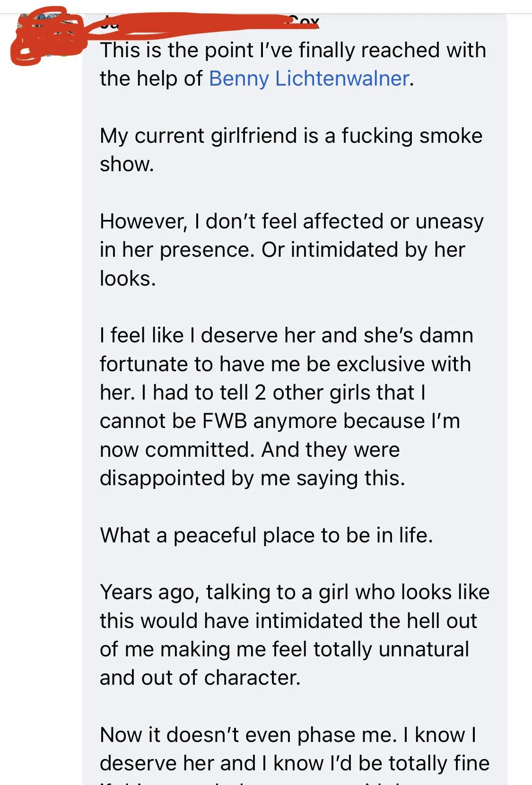Click the line 'in her presence. Or intimidated'
The height and width of the screenshot is (785, 532).
pos(282,250)
